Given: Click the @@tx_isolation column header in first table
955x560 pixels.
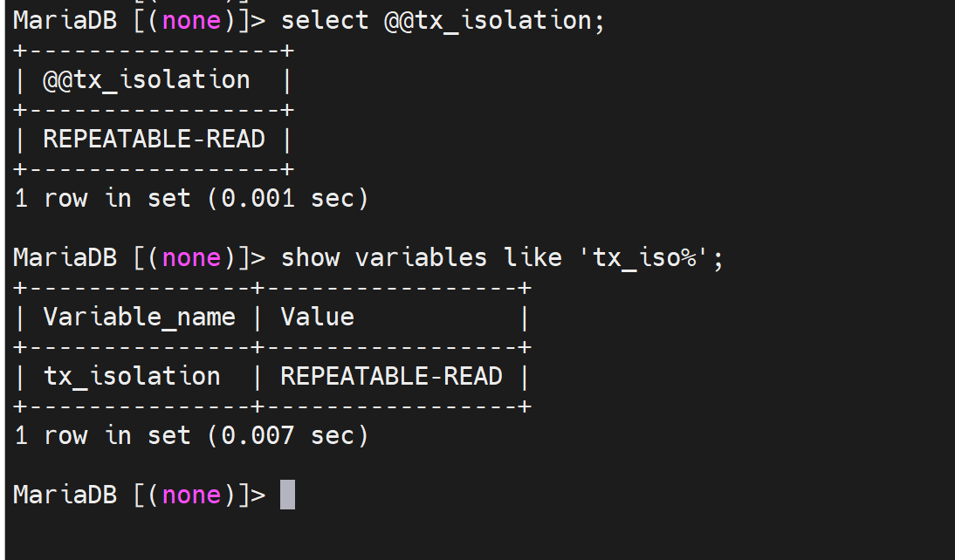Looking at the screenshot, I should coord(147,80).
